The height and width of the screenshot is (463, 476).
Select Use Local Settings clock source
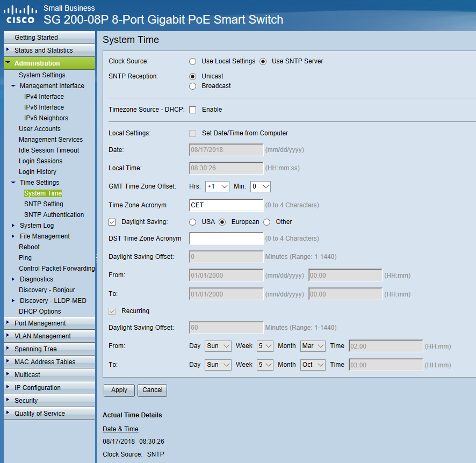(x=192, y=62)
